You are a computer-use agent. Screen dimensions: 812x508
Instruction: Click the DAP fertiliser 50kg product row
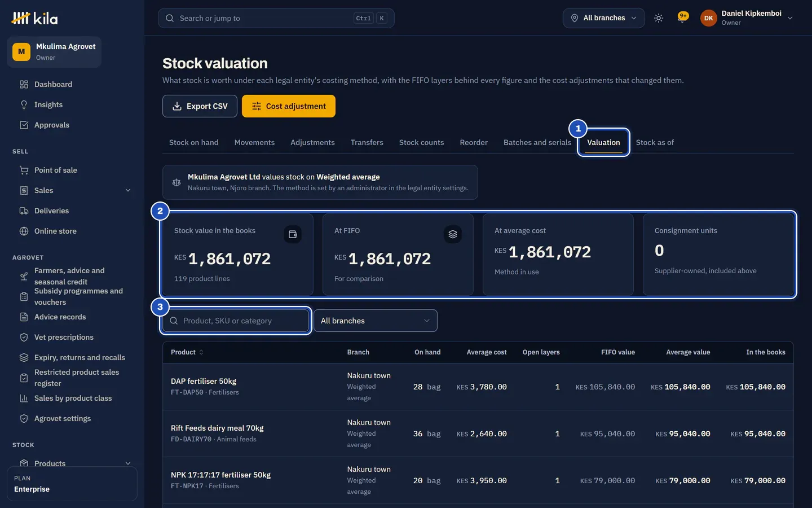pyautogui.click(x=478, y=387)
